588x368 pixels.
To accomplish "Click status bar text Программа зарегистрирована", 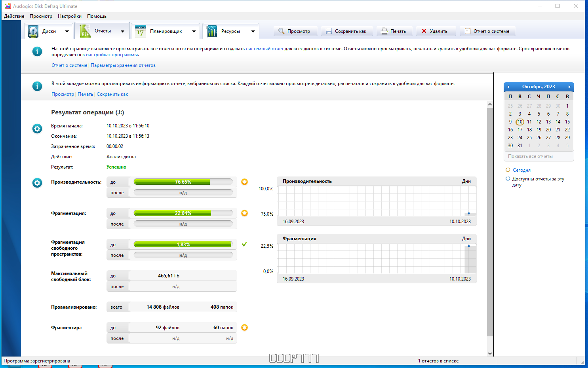I will pos(37,361).
